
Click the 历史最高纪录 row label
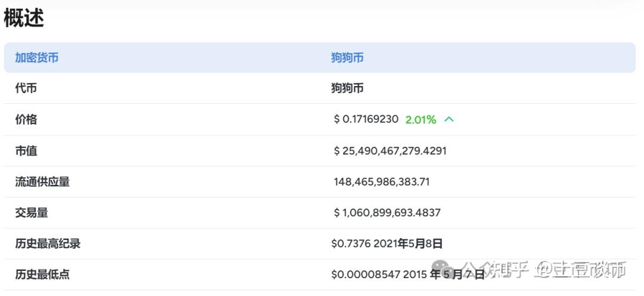pyautogui.click(x=48, y=244)
